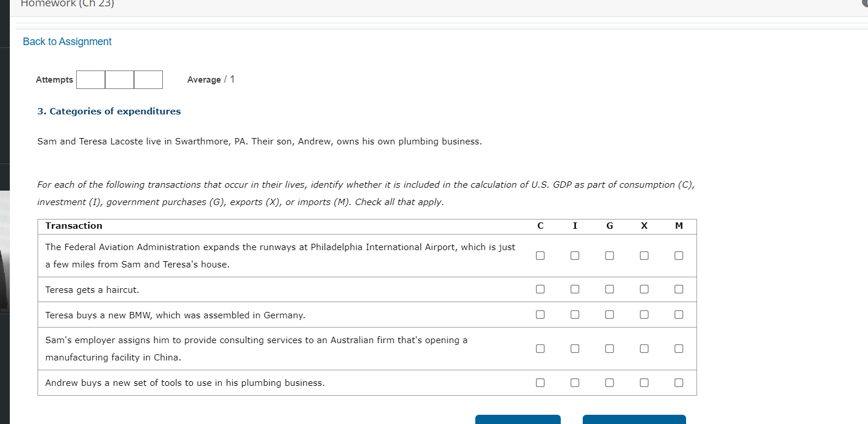The image size is (868, 424).
Task: Click the '3. Categories of expenditures' heading
Action: tap(109, 111)
